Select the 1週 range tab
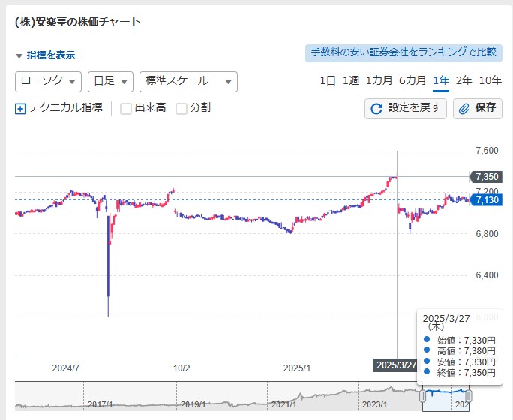This screenshot has height=420, width=513. [351, 80]
